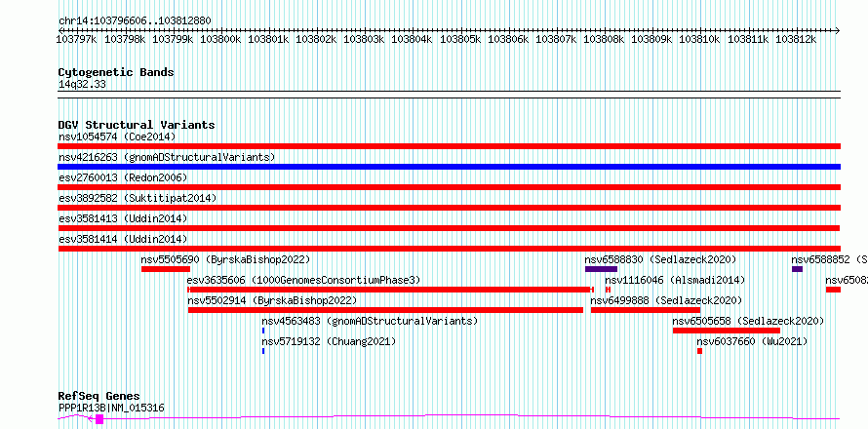Open the nsv6037660 (Wu2021) label

click(x=752, y=341)
